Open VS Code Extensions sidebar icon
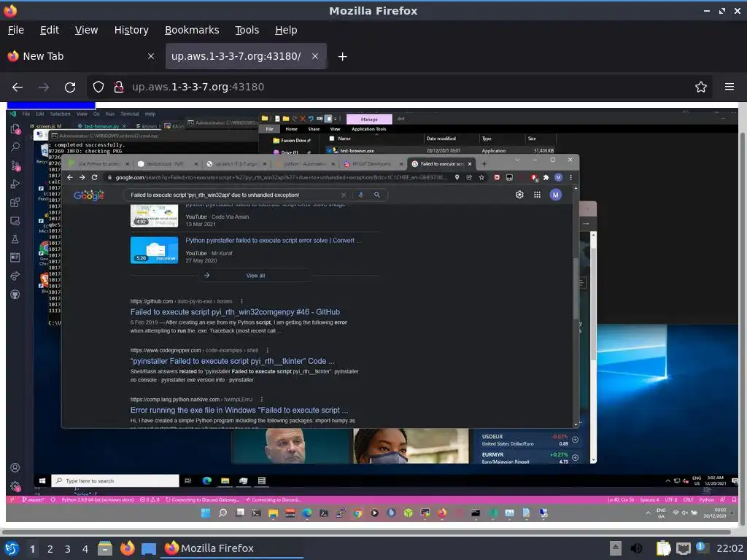This screenshot has height=560, width=747. point(15,203)
